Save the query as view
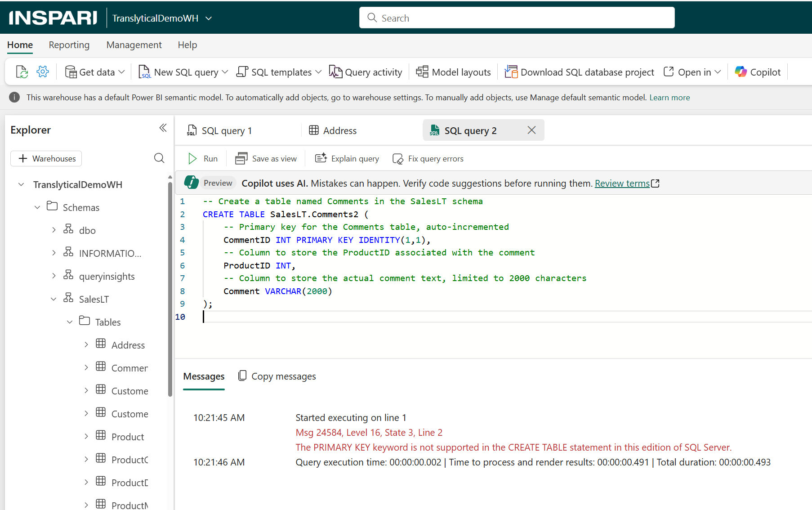This screenshot has width=812, height=510. 266,158
